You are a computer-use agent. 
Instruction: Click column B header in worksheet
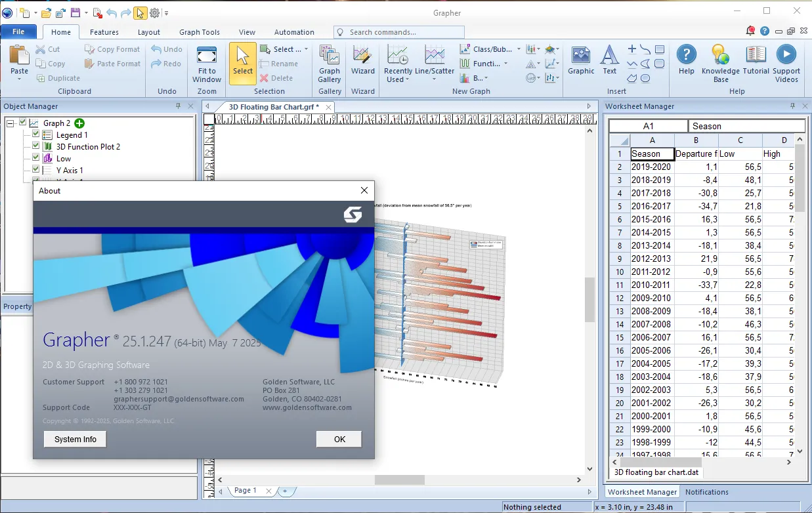[696, 140]
